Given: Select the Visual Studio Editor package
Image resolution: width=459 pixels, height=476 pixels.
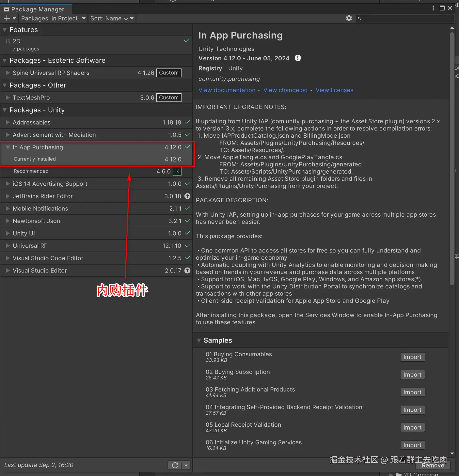Looking at the screenshot, I should coord(96,270).
